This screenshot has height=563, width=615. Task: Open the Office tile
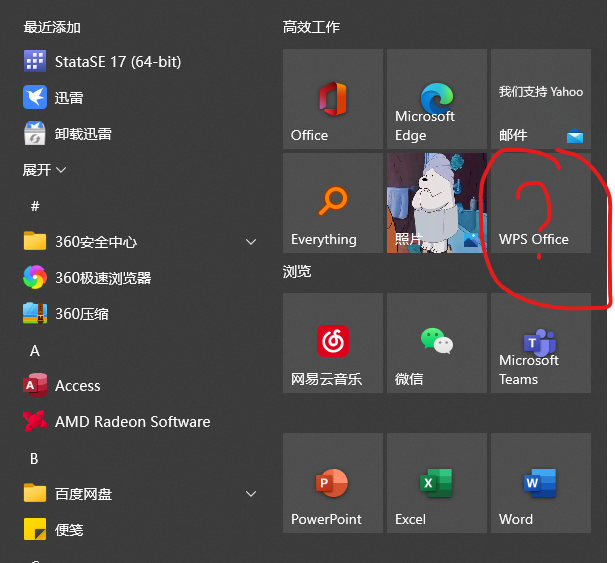click(333, 99)
